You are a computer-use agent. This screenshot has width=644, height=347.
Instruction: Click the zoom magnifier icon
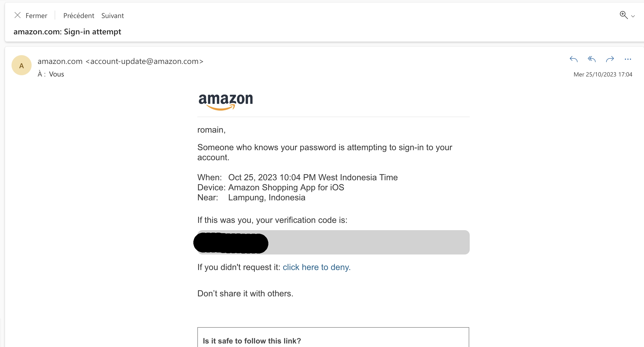point(623,15)
